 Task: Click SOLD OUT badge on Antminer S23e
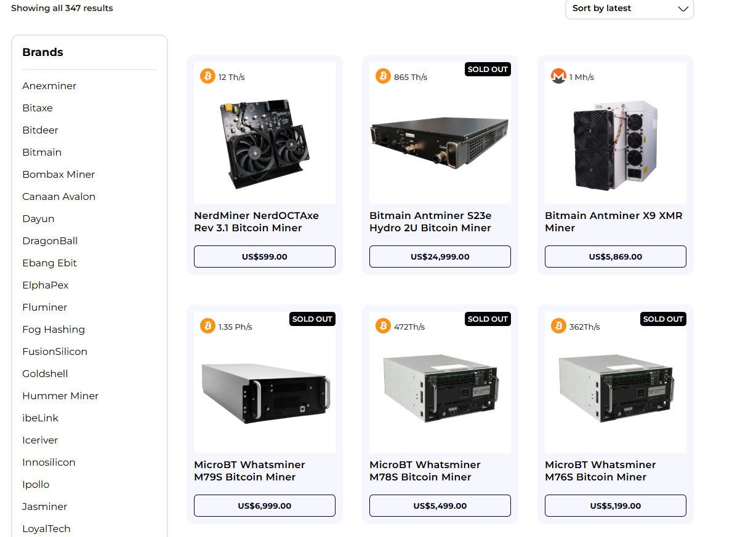pos(488,69)
